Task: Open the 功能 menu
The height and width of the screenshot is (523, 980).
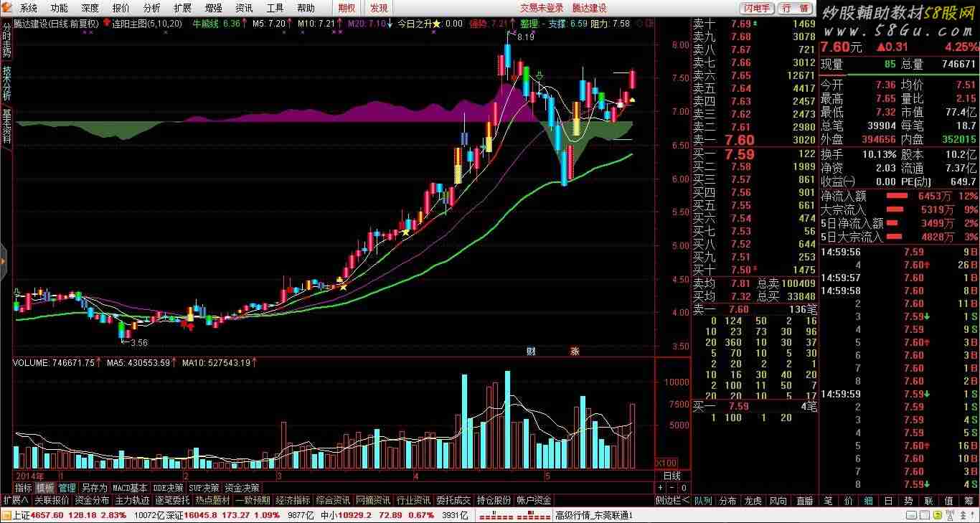Action: coord(60,8)
